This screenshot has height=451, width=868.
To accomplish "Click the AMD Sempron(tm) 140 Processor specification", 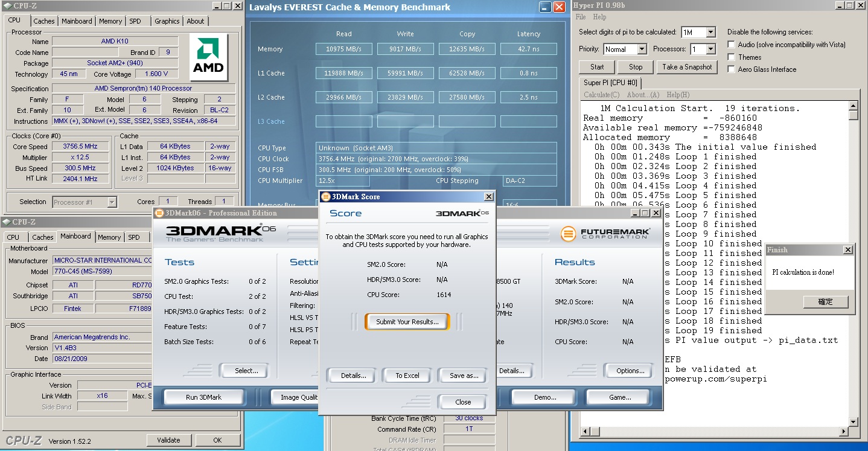I will [144, 88].
